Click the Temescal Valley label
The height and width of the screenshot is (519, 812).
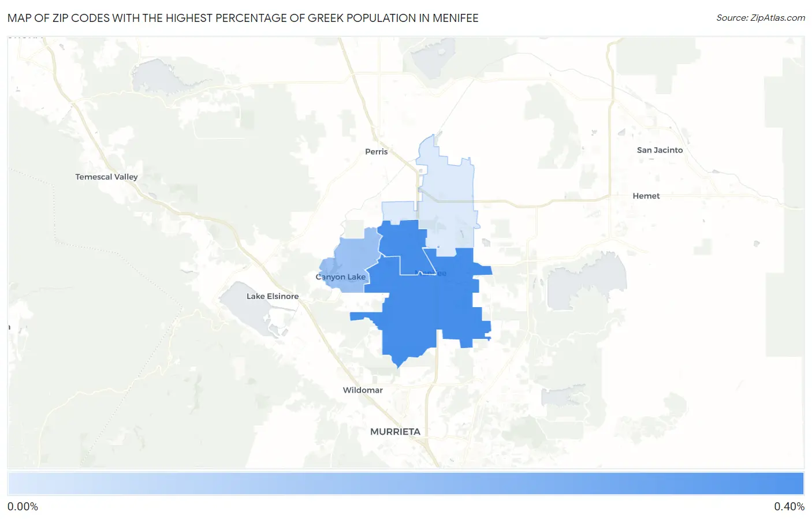(x=106, y=177)
